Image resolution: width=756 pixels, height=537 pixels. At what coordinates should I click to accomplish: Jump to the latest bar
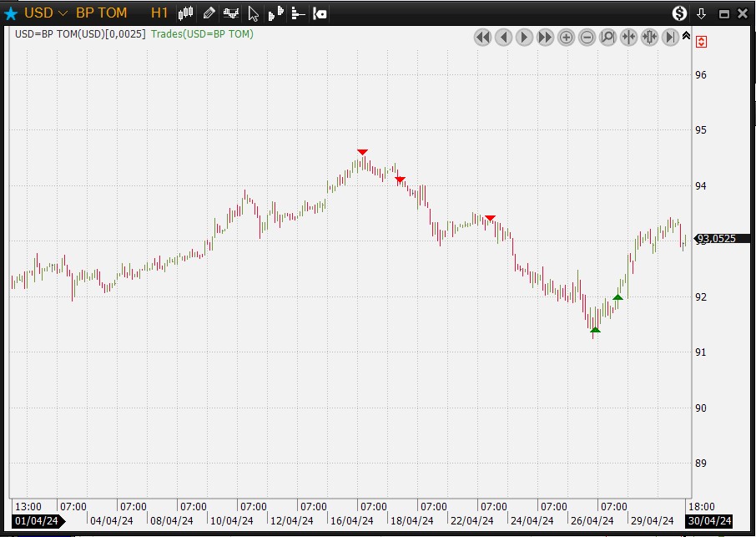pyautogui.click(x=670, y=37)
